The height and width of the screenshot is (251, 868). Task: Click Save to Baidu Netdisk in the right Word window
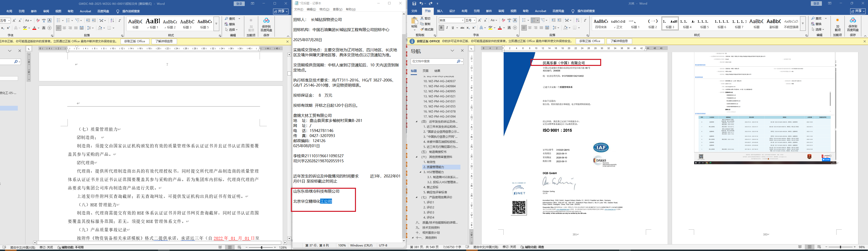[853, 24]
